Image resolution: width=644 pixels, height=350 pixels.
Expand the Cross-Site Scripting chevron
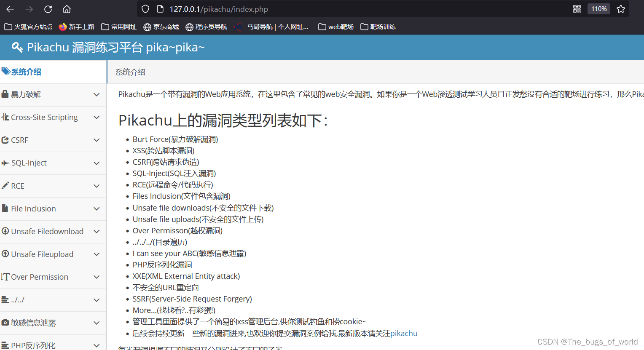coord(97,118)
